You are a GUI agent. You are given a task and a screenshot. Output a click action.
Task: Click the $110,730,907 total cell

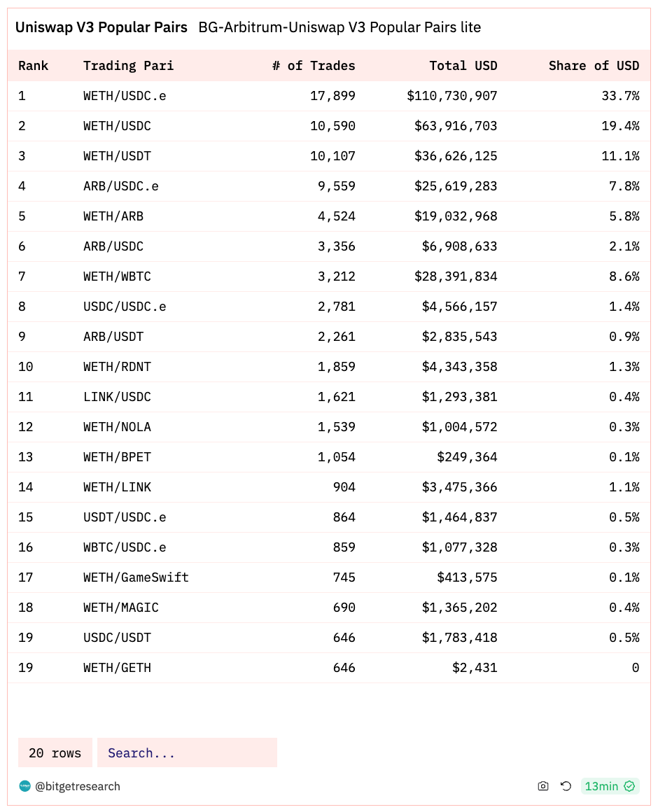click(452, 96)
